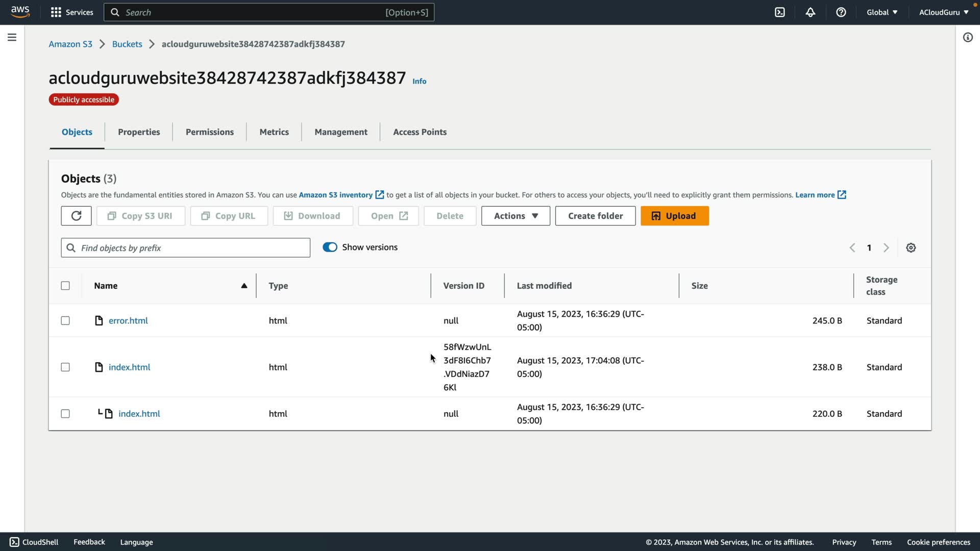This screenshot has width=980, height=551.
Task: Select all objects with header checkbox
Action: pyautogui.click(x=65, y=286)
